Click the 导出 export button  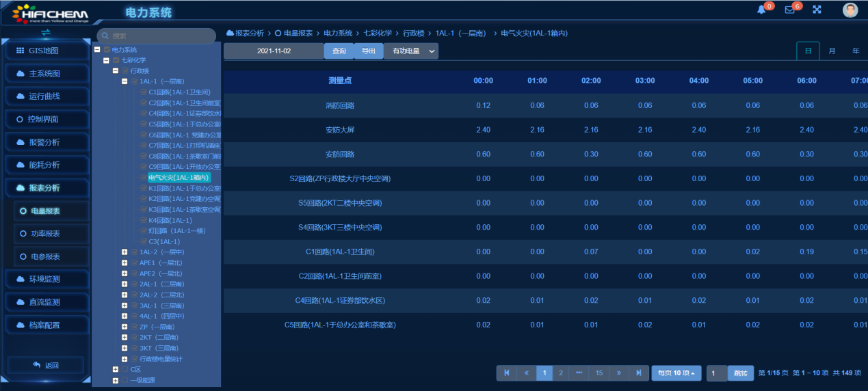369,51
